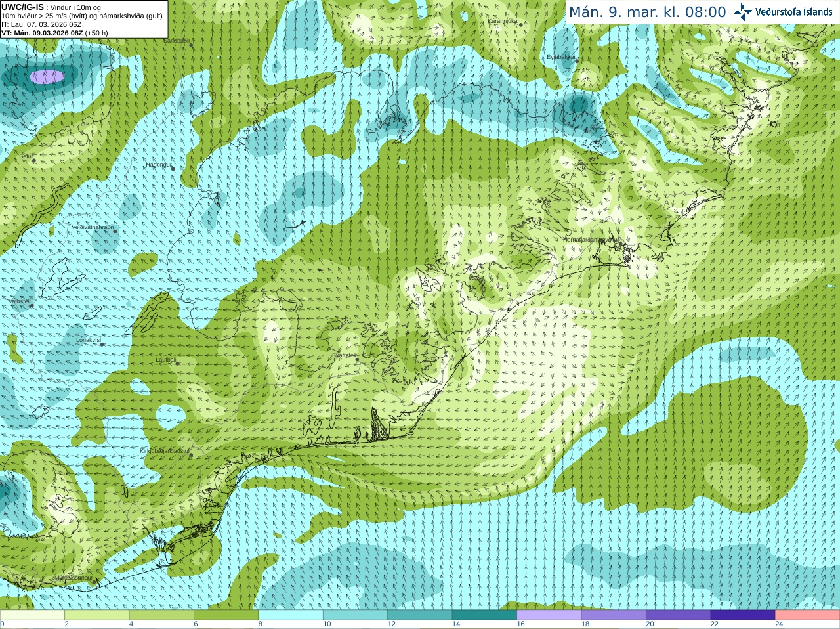Click the legend tick value 8
Viewport: 840px width, 629px height.
click(x=261, y=624)
